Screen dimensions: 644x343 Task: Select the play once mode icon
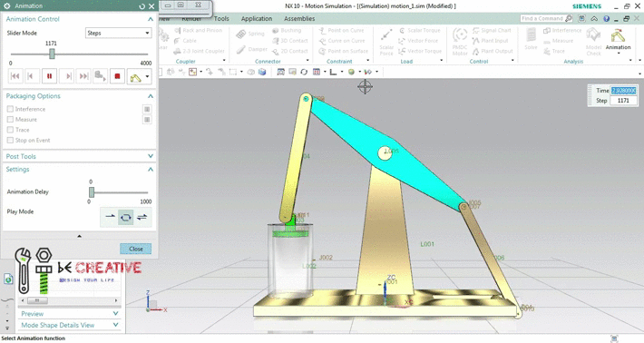[x=110, y=217]
